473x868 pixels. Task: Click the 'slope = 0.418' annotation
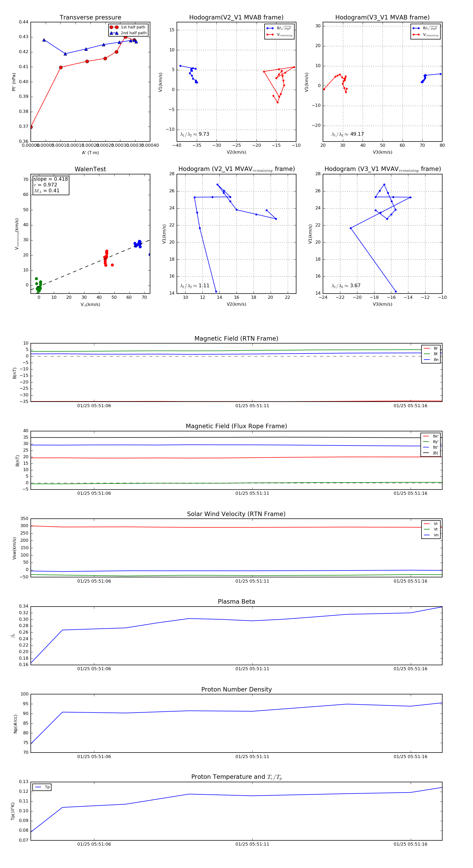point(50,179)
